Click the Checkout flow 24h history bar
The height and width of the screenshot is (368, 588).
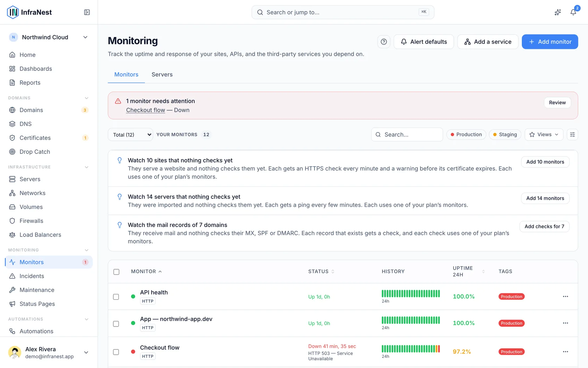(411, 349)
